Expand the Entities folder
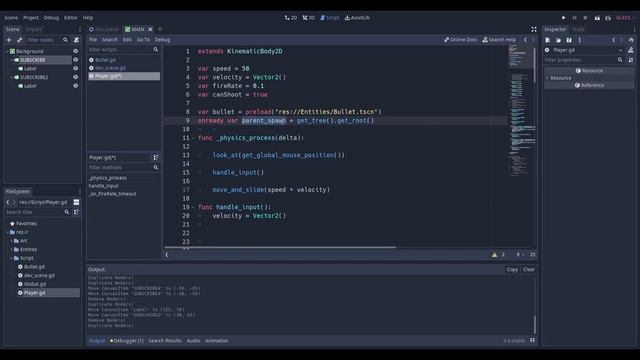Screen dimensions: 640x360 coord(12,249)
